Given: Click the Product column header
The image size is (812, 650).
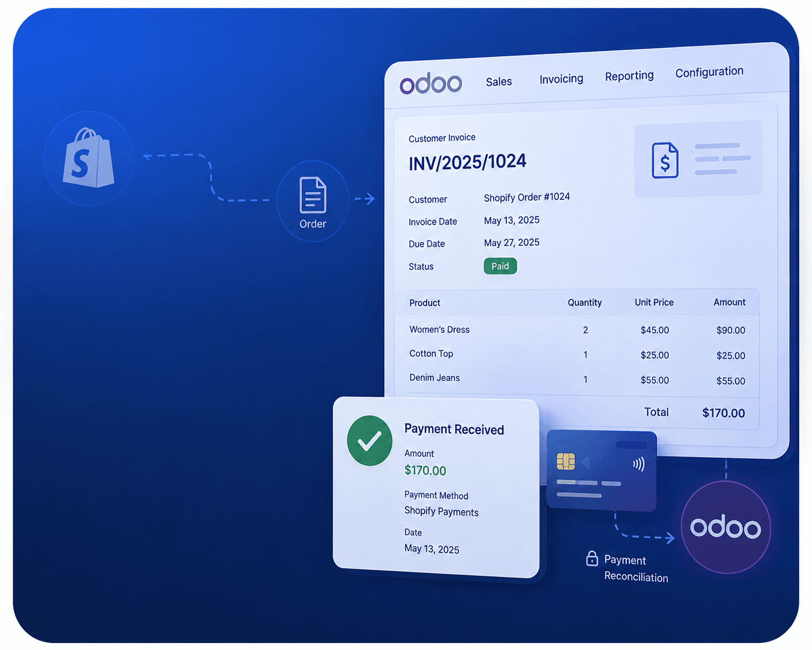Looking at the screenshot, I should coord(425,303).
